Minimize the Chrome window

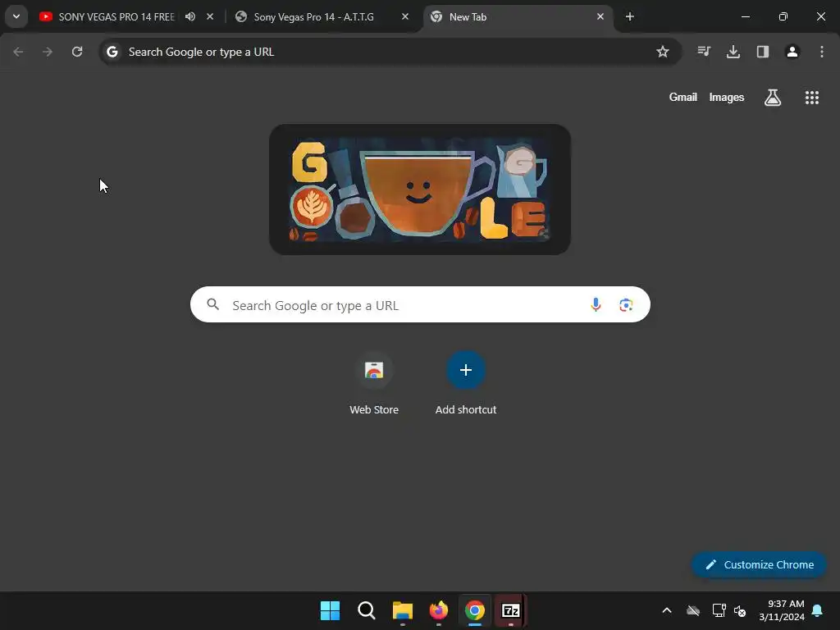point(745,16)
